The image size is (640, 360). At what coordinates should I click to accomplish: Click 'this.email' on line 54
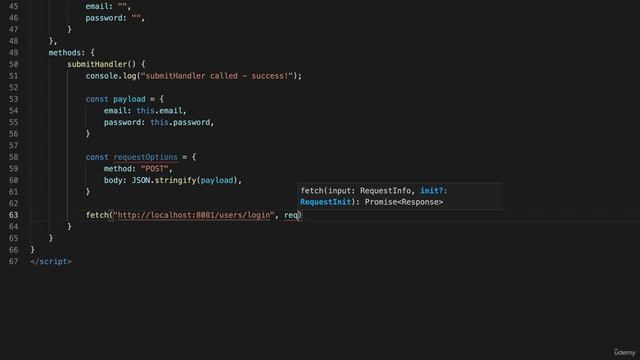coord(159,111)
